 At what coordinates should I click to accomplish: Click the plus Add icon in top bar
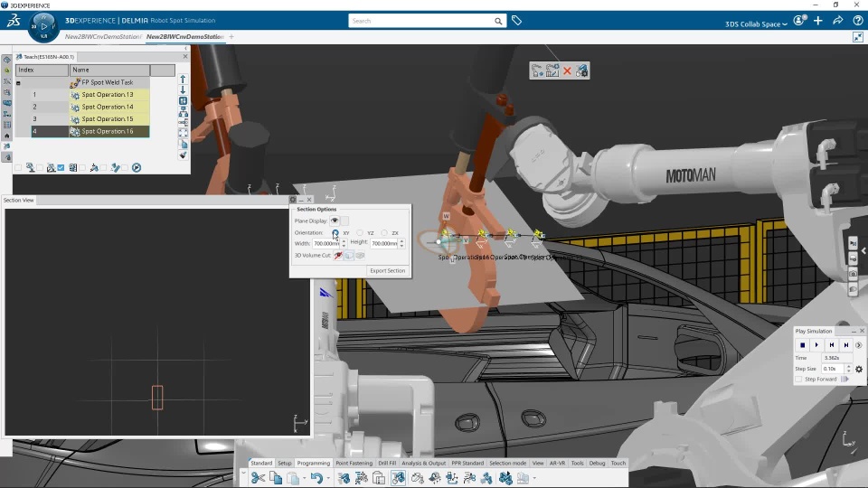818,21
